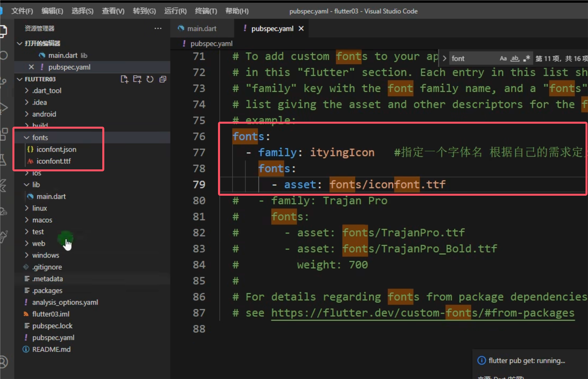
Task: Open the Run and Debug view
Action: point(3,108)
